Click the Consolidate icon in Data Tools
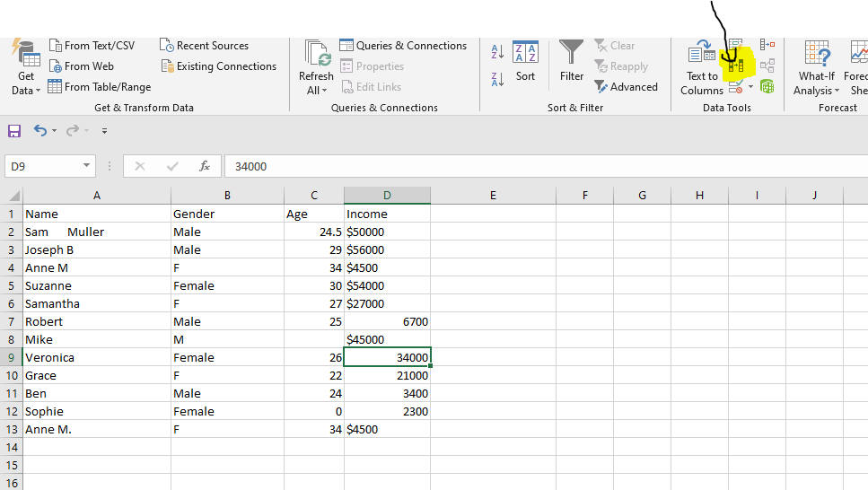868x490 pixels. [x=767, y=44]
